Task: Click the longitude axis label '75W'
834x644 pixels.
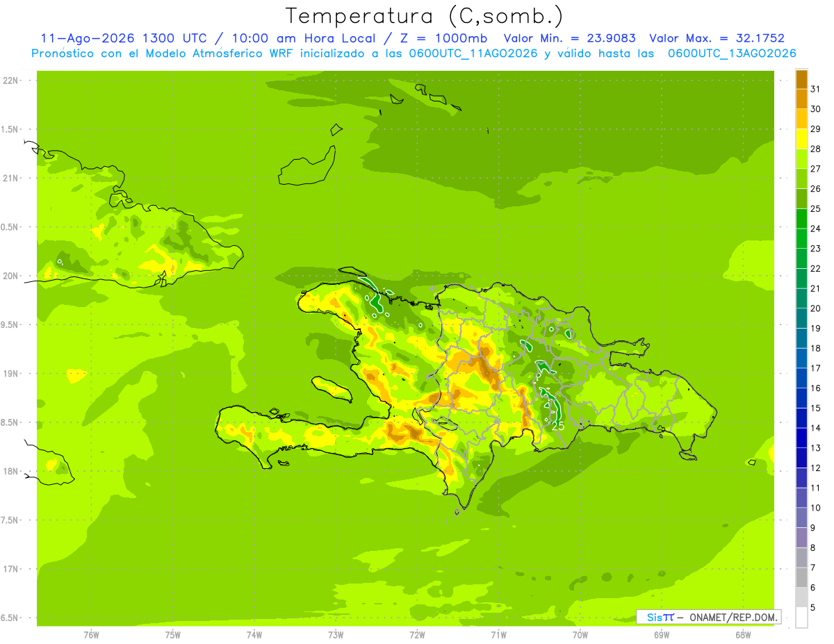Action: click(x=172, y=636)
